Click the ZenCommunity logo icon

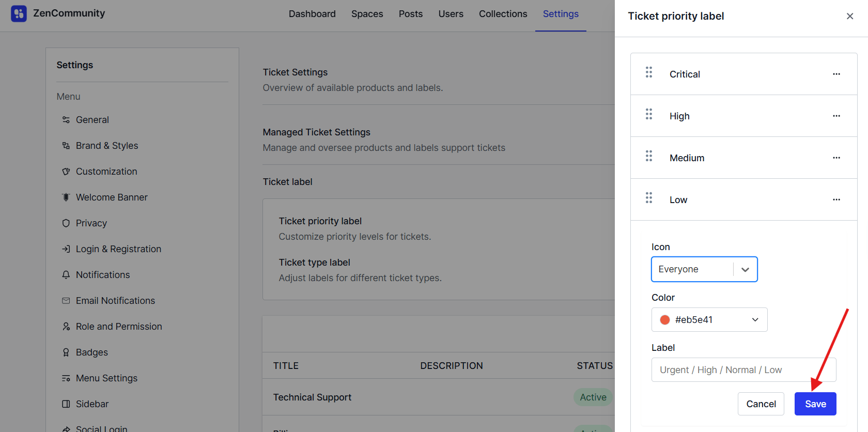(19, 14)
